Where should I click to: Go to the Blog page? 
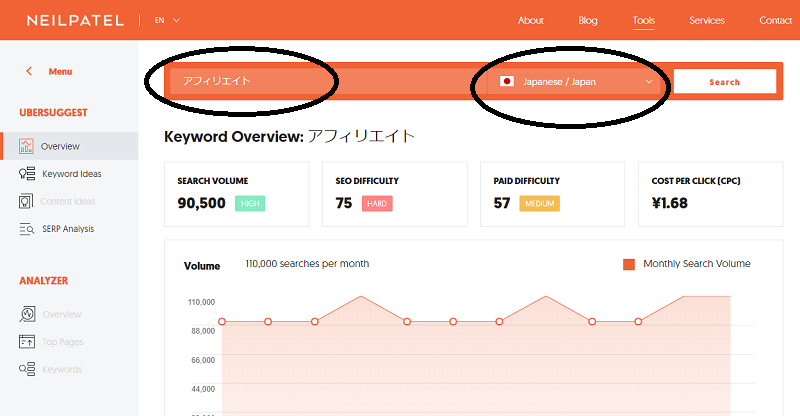click(588, 20)
